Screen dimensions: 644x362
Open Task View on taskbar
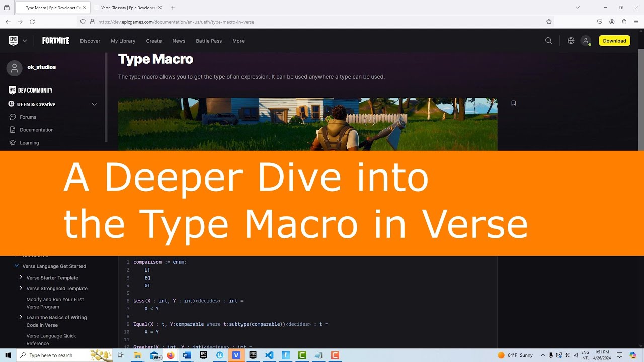click(121, 355)
